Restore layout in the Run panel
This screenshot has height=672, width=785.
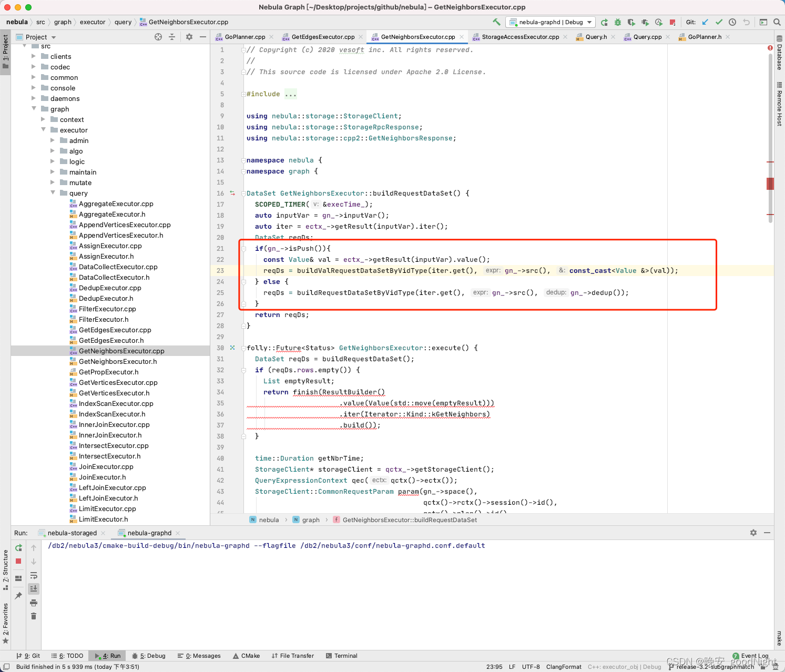pos(18,578)
